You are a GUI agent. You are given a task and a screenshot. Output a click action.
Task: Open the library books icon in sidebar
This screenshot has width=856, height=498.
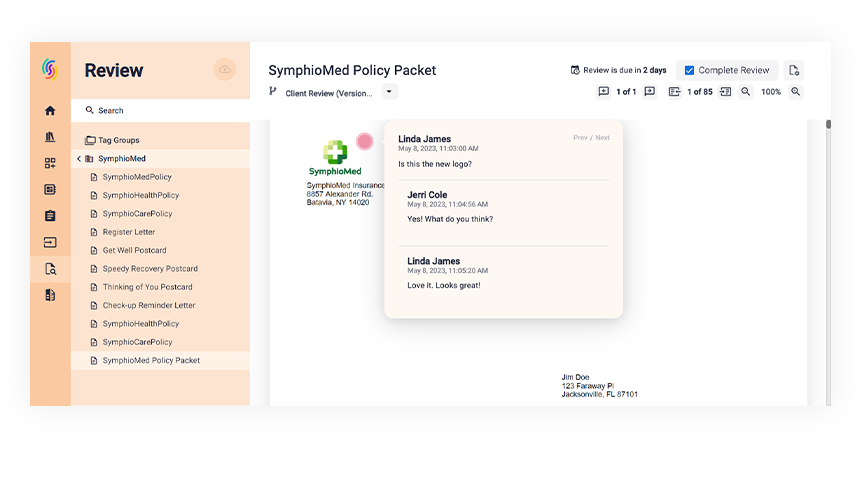pyautogui.click(x=50, y=137)
